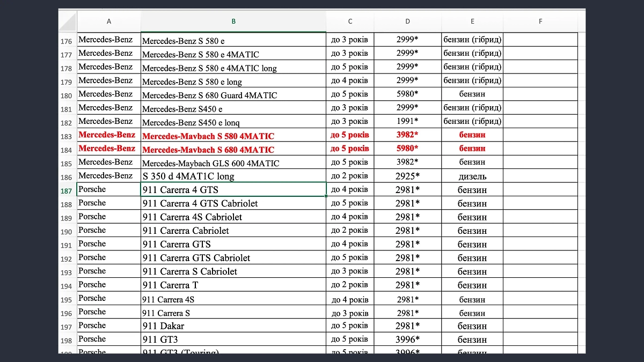Select column B header

(233, 21)
